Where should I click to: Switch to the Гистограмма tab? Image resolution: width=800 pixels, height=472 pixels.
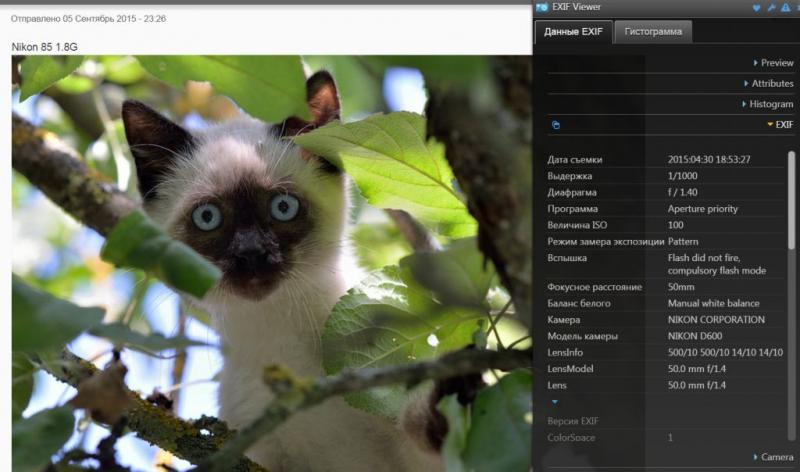click(x=653, y=32)
